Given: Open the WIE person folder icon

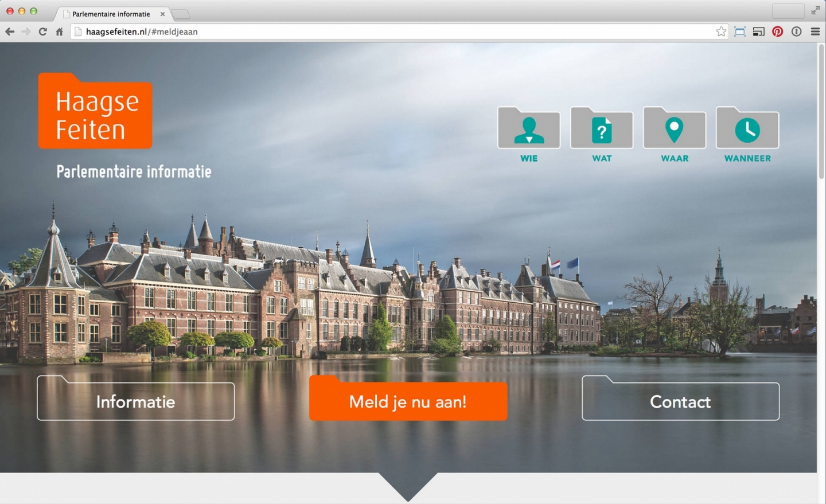Looking at the screenshot, I should tap(528, 130).
